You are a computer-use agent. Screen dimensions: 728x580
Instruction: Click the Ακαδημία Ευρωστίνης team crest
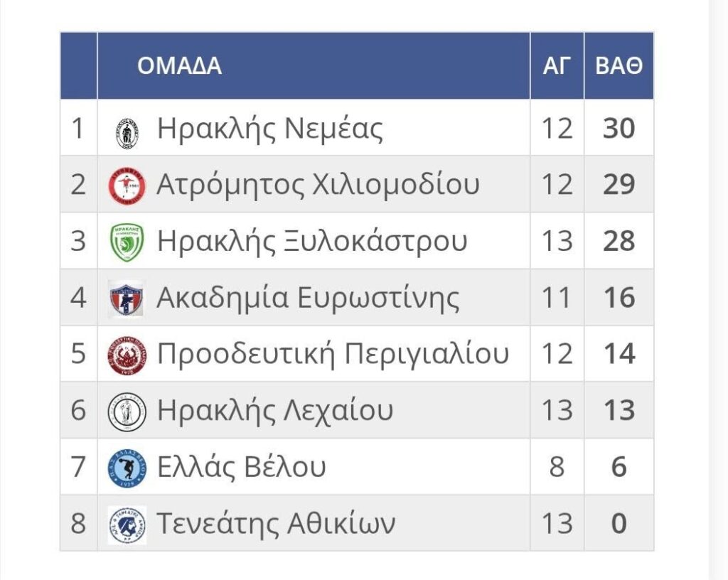click(127, 298)
